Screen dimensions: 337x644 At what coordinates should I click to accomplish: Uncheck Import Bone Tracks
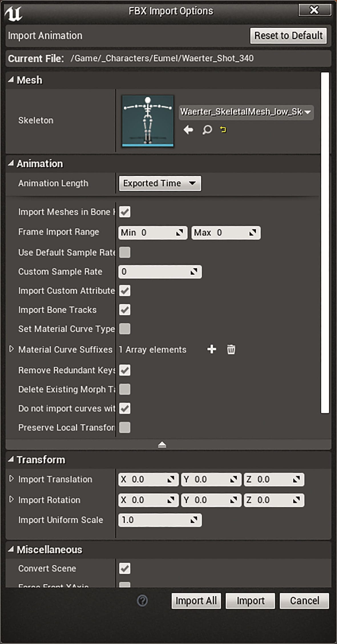(x=125, y=310)
